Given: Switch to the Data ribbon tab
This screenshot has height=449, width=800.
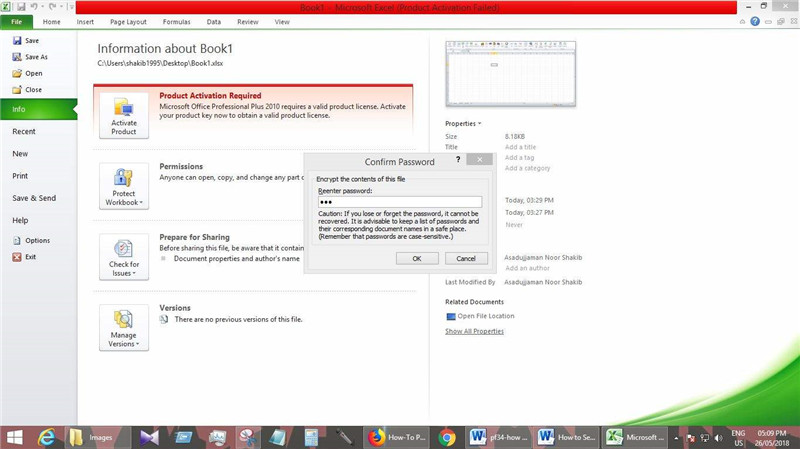Looking at the screenshot, I should (x=214, y=22).
